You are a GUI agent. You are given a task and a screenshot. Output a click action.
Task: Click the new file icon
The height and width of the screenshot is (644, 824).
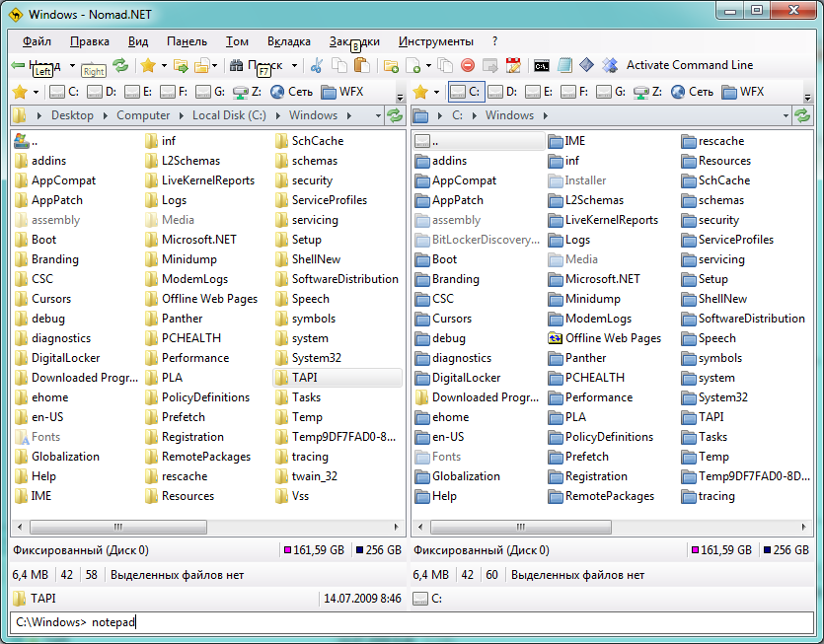[x=413, y=65]
